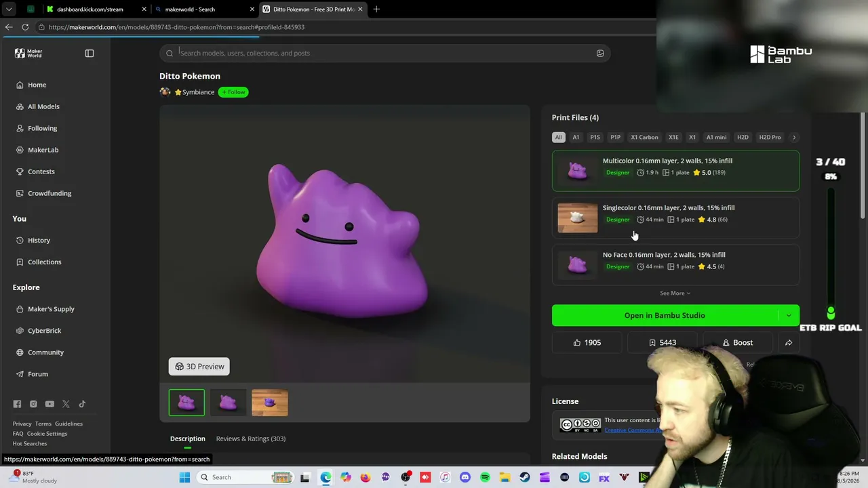The width and height of the screenshot is (868, 488).
Task: Expand See More print files
Action: [x=675, y=293]
